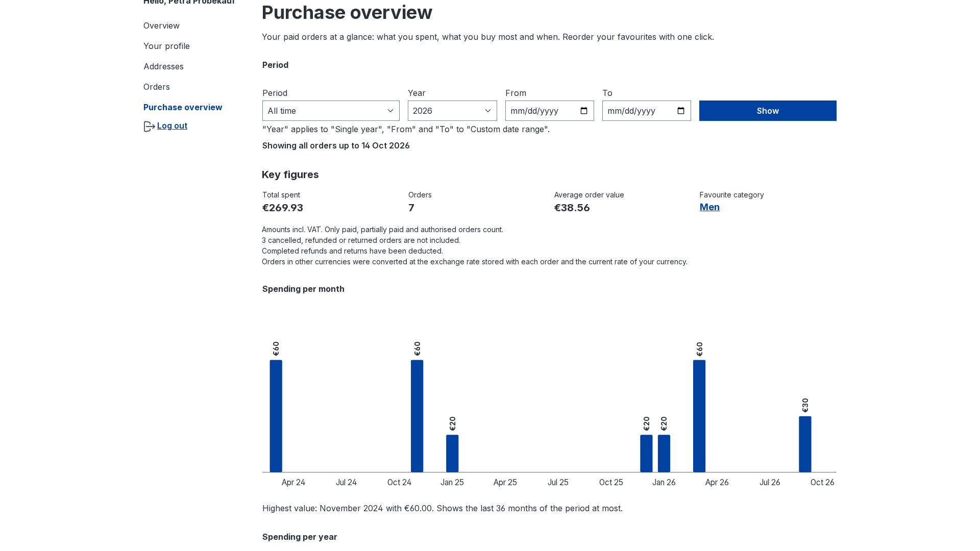Click 'Showing all orders up to 14 Oct 2026'

[x=336, y=145]
